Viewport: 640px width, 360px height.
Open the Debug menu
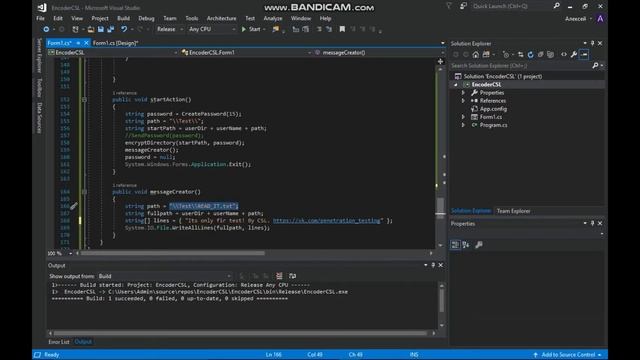146,18
